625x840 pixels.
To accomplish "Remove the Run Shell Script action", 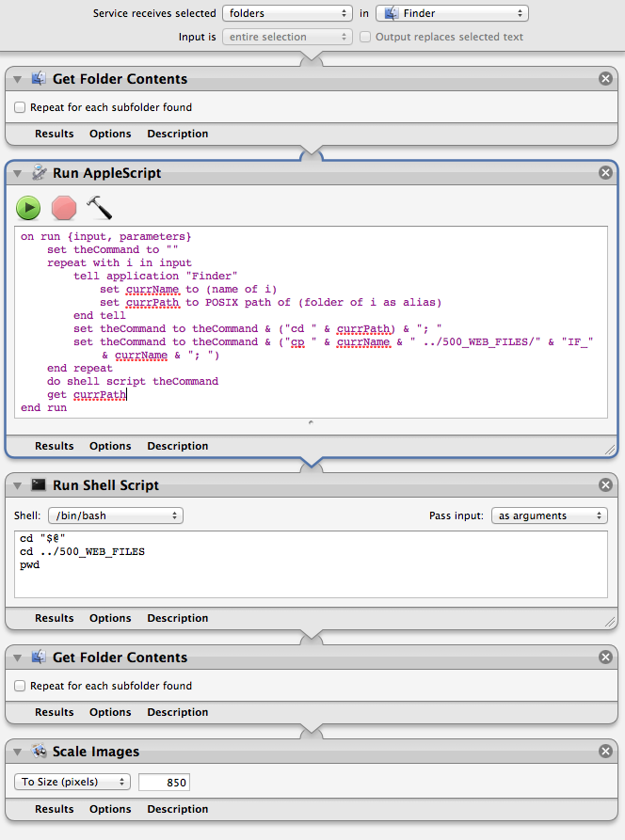I will 605,484.
